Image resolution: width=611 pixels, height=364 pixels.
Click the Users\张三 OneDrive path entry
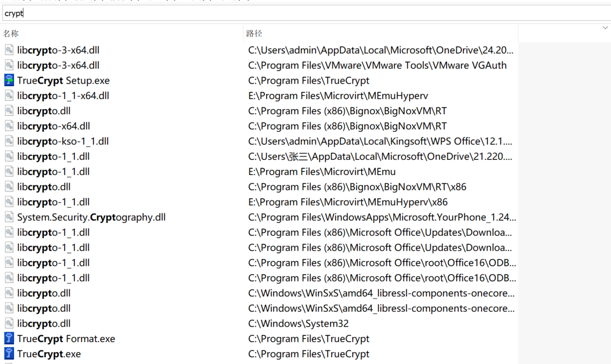click(x=380, y=156)
